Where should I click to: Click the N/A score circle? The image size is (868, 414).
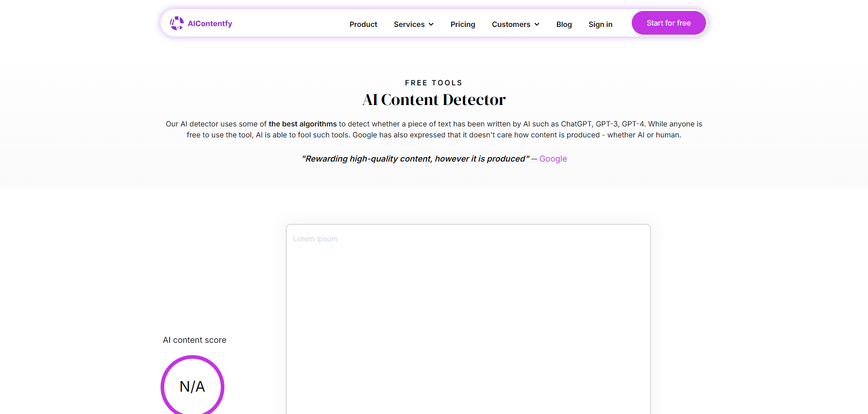tap(192, 387)
